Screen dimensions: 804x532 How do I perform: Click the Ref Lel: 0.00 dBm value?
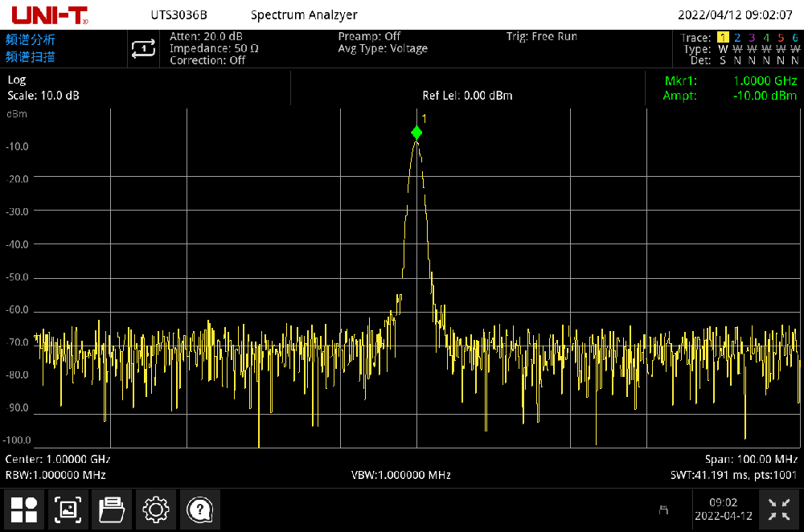468,96
